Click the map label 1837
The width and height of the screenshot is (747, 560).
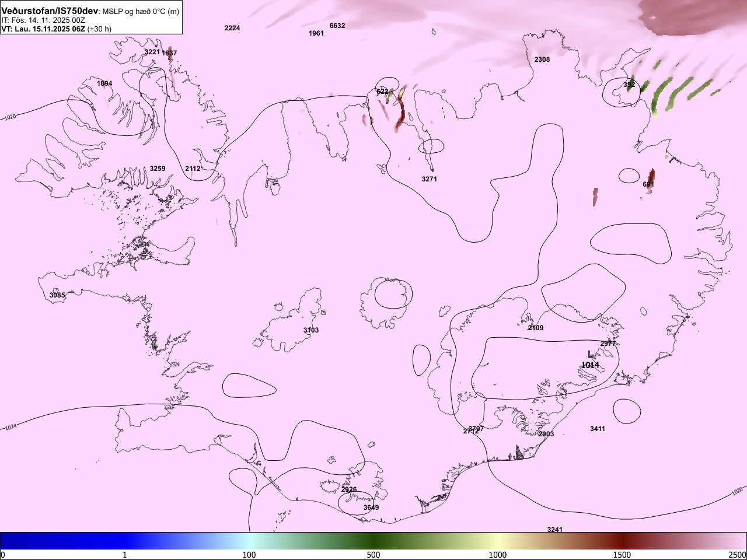click(169, 53)
